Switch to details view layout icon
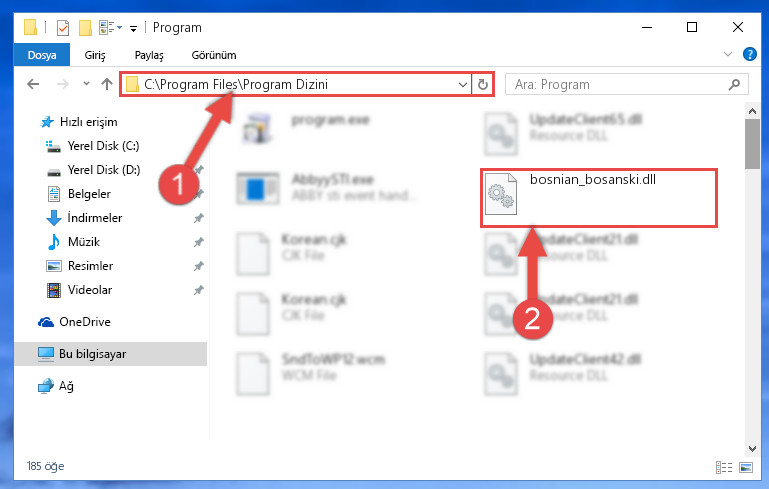The width and height of the screenshot is (769, 489). pos(724,467)
